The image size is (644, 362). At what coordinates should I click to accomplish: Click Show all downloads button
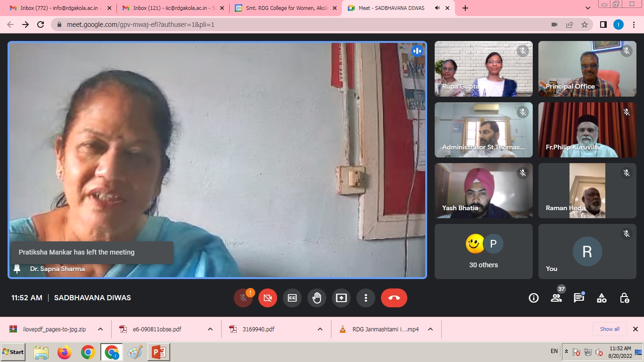(x=610, y=329)
